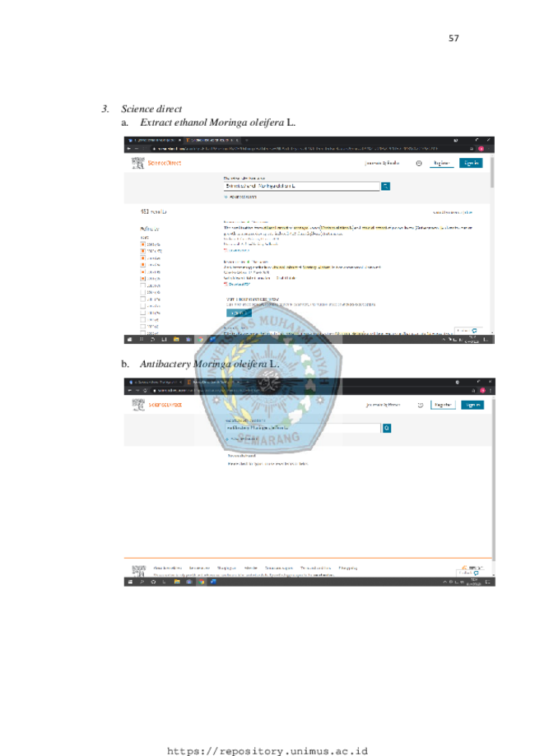Click Windows Start button in lower screenshot taskbar
This screenshot has width=535, height=756.
point(129,582)
